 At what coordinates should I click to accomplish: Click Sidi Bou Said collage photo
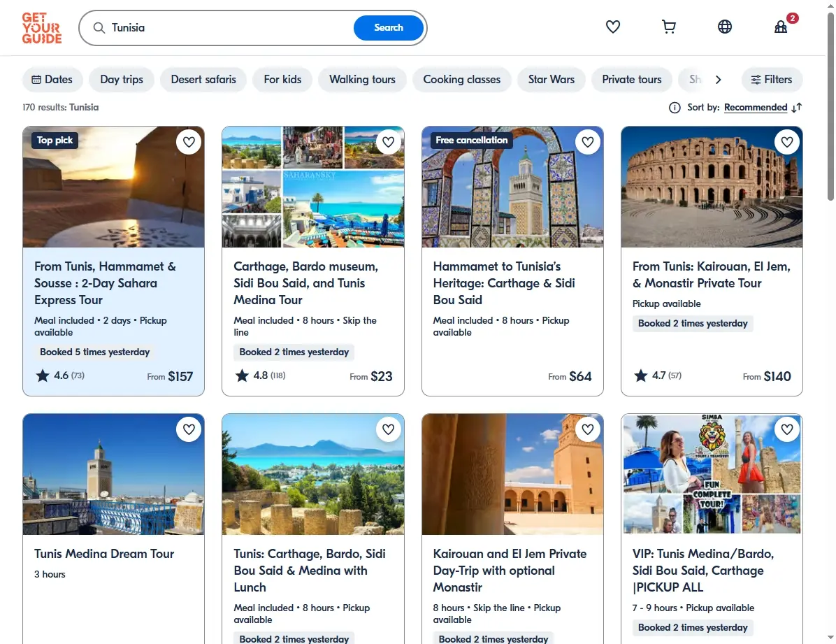[313, 187]
